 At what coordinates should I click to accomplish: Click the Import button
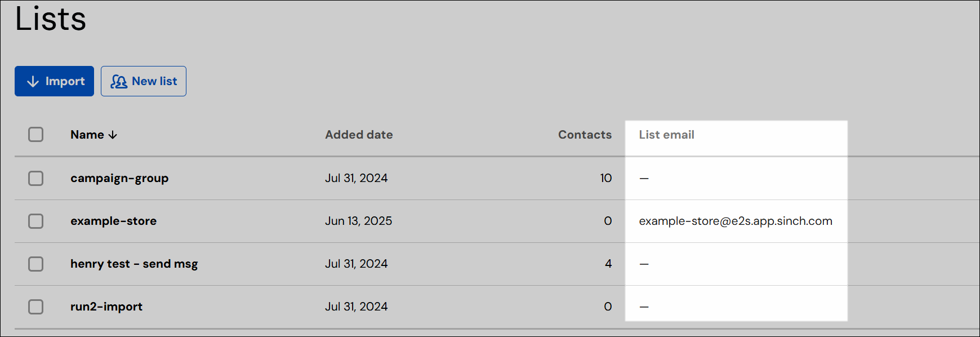pos(54,81)
